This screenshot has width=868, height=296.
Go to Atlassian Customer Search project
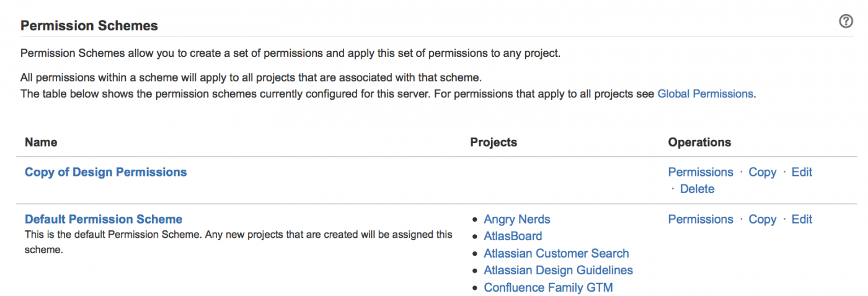(556, 253)
